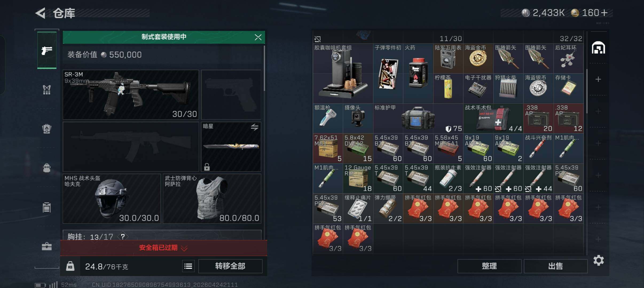The image size is (644, 288).
Task: Click the 出售 sell button
Action: [x=555, y=266]
